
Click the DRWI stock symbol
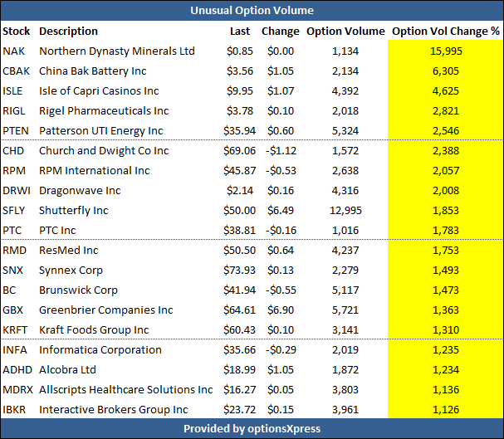click(17, 190)
